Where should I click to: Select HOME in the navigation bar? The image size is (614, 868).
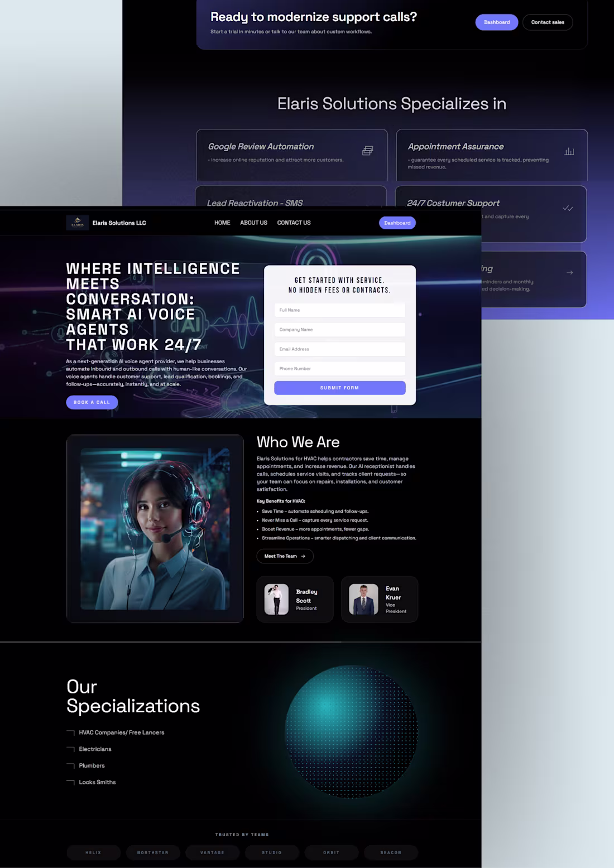[222, 223]
